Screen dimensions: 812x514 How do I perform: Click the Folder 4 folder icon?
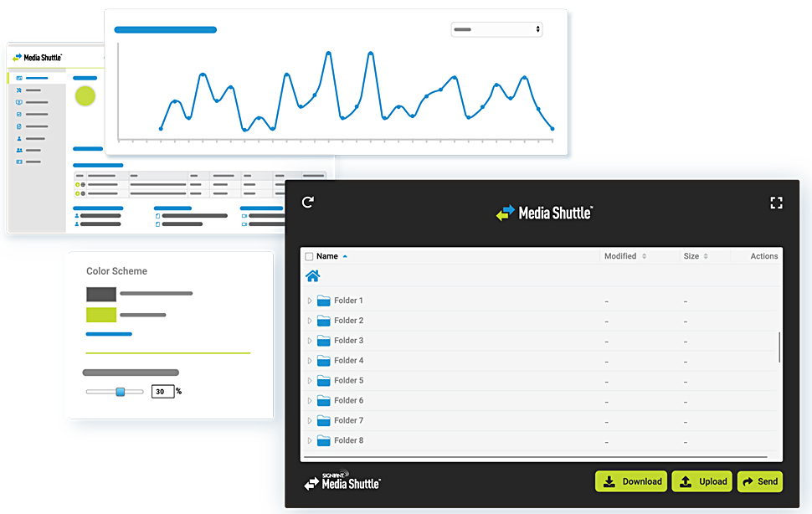tap(324, 360)
